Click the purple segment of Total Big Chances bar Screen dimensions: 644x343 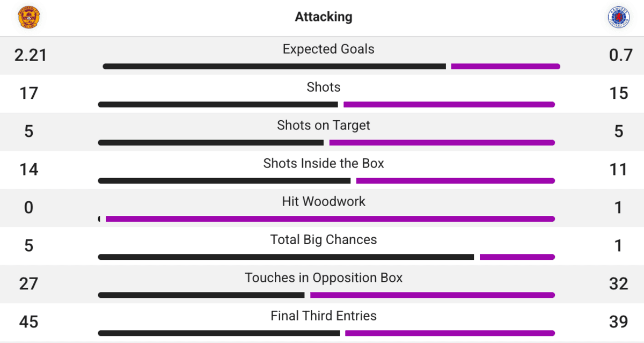517,257
